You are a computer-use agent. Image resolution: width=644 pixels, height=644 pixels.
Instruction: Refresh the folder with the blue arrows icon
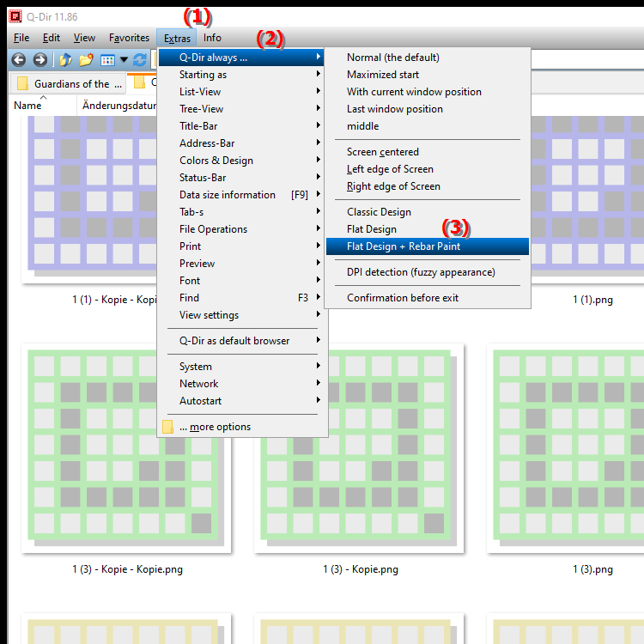click(140, 60)
